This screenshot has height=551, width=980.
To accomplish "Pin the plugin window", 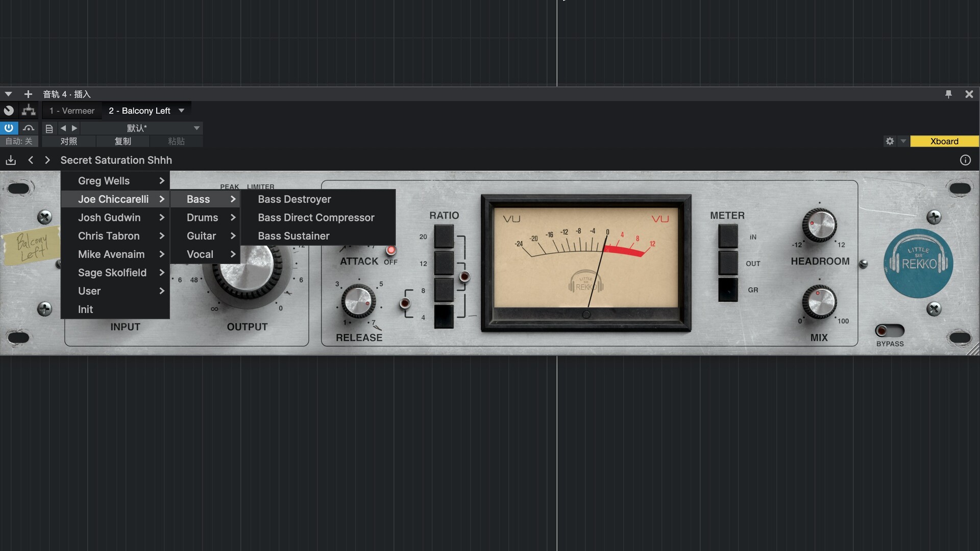I will (948, 94).
